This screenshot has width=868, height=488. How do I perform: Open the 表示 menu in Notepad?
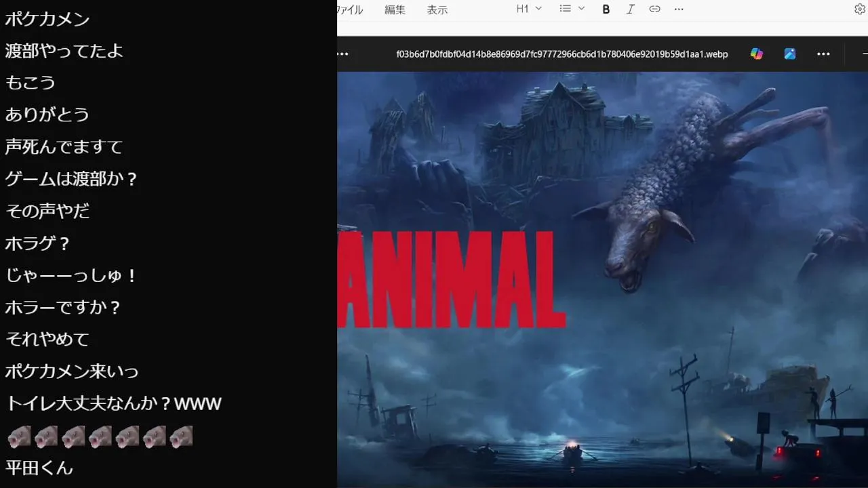(437, 9)
